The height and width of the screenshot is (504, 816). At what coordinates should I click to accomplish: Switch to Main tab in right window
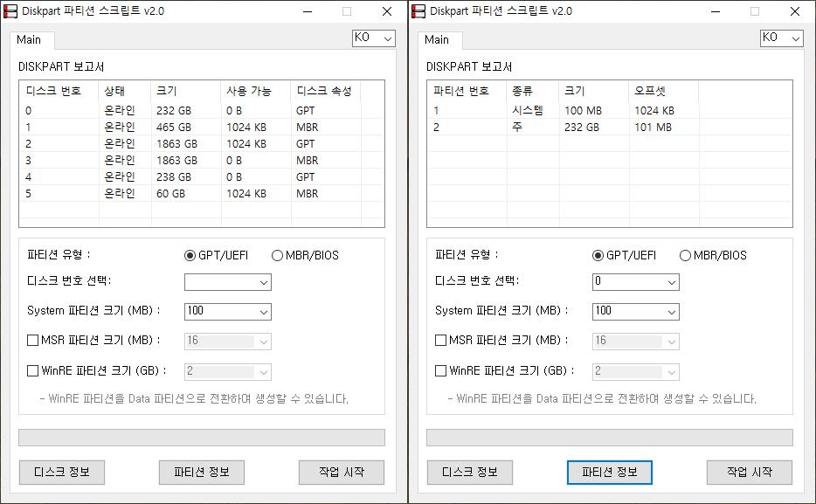[439, 40]
